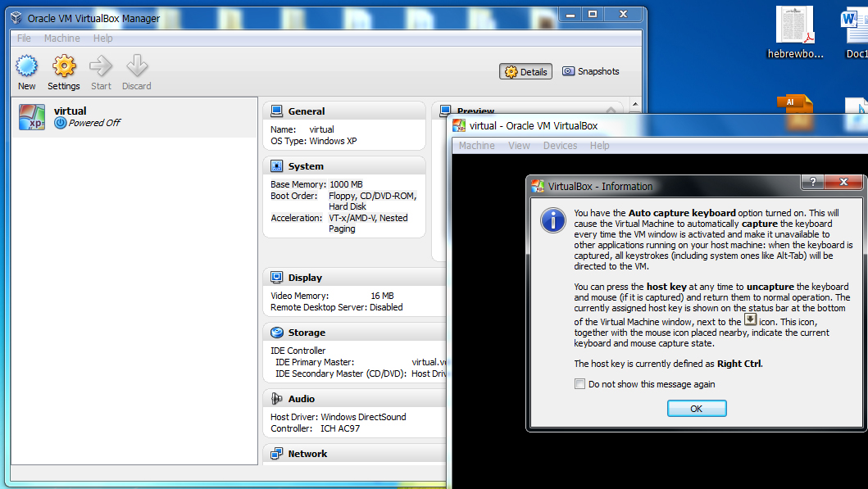This screenshot has height=489, width=868.
Task: Click the 'Boot Order' row
Action: pos(343,201)
